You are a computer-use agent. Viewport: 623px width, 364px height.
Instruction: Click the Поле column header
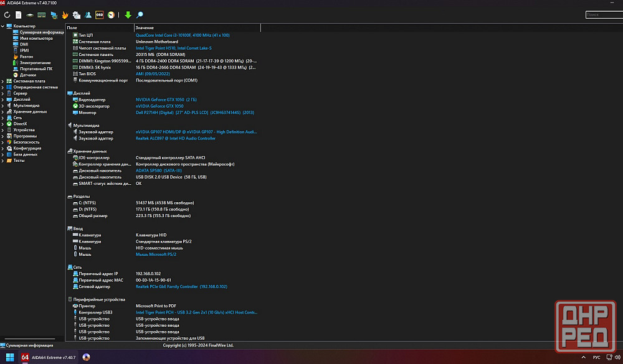(x=100, y=28)
